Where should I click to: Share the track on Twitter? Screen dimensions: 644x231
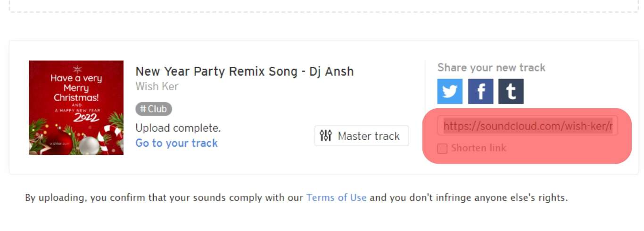(x=450, y=91)
